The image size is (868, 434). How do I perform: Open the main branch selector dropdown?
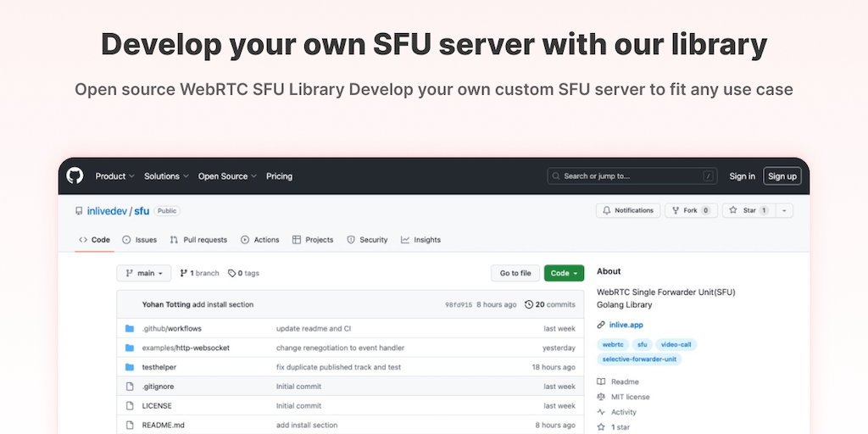[x=143, y=273]
